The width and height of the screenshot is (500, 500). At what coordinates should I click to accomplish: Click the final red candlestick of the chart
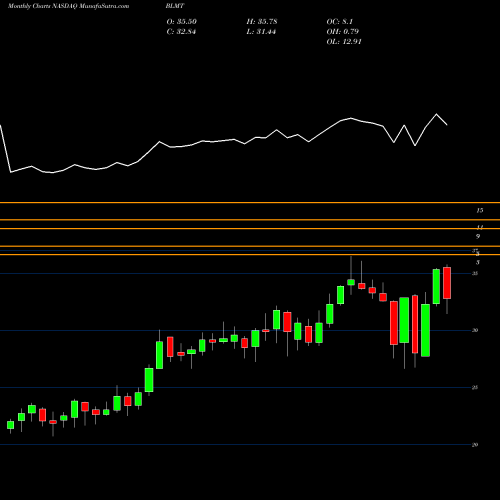click(447, 283)
